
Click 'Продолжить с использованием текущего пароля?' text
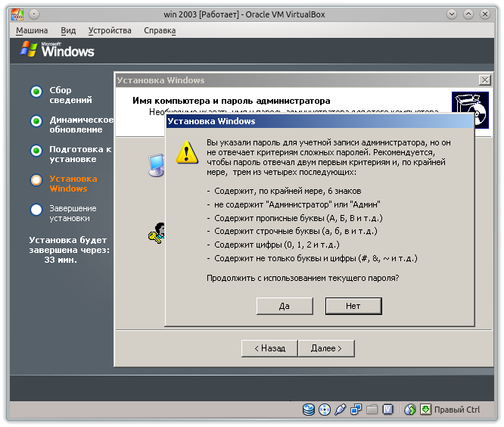tap(303, 278)
